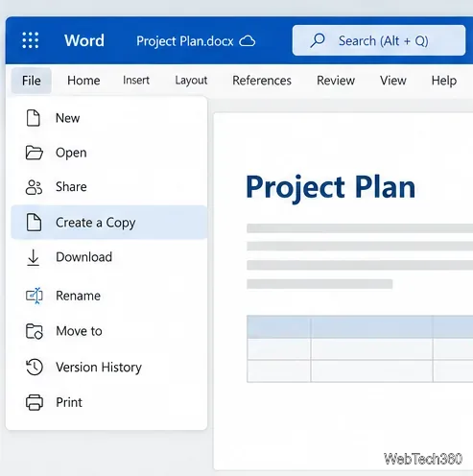This screenshot has width=473, height=476.
Task: Click the Print printer icon
Action: pos(35,402)
